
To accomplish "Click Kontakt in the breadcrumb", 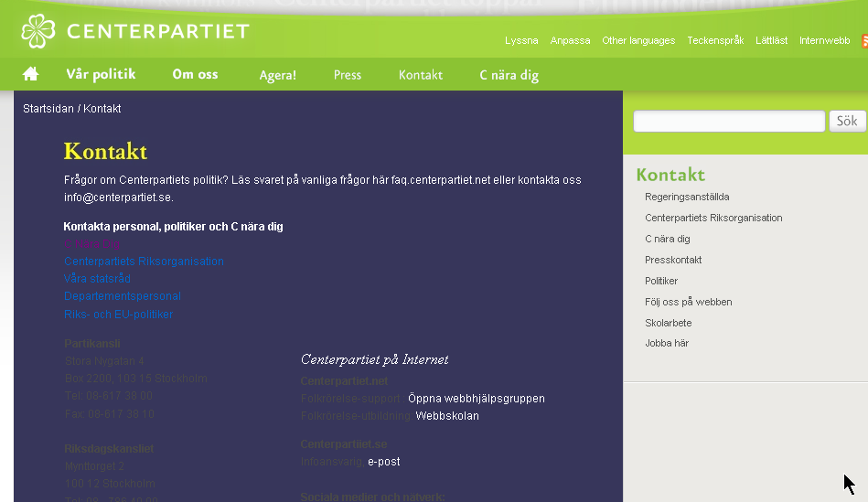I will click(102, 109).
